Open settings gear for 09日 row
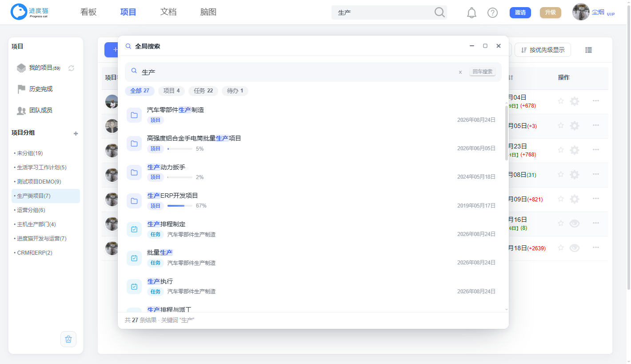 [575, 199]
